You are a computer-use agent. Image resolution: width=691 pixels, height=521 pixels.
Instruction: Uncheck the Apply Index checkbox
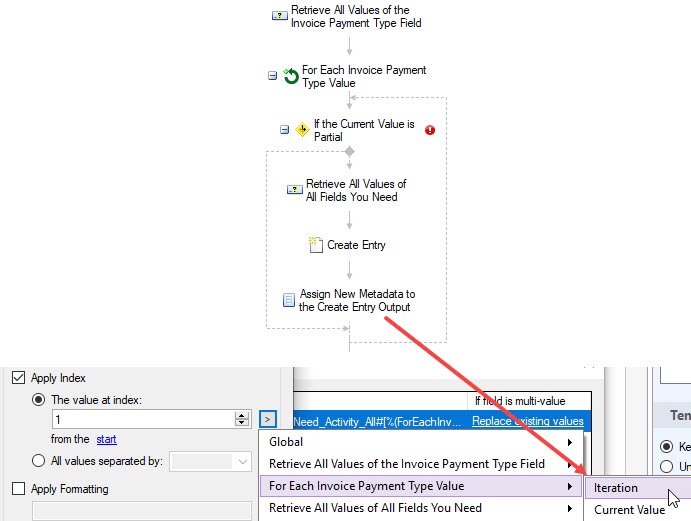click(x=18, y=379)
